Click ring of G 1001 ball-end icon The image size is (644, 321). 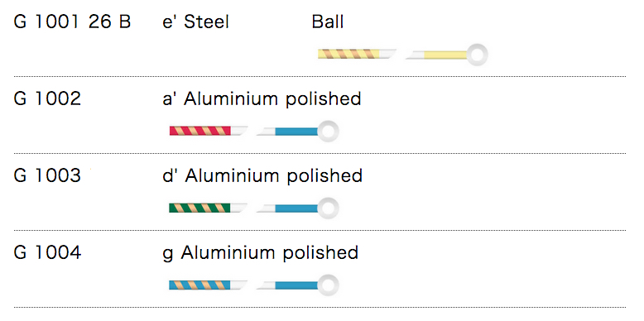click(478, 55)
